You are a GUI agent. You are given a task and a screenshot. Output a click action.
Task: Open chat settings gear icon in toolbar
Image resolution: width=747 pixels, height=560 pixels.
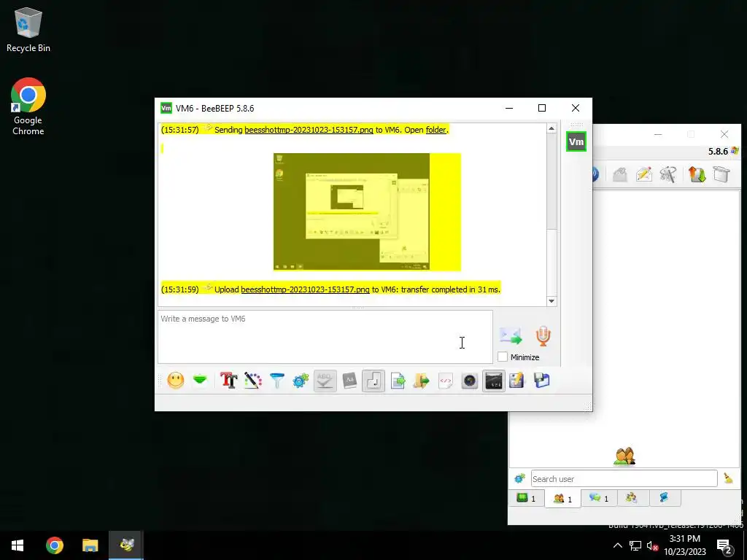pos(301,381)
